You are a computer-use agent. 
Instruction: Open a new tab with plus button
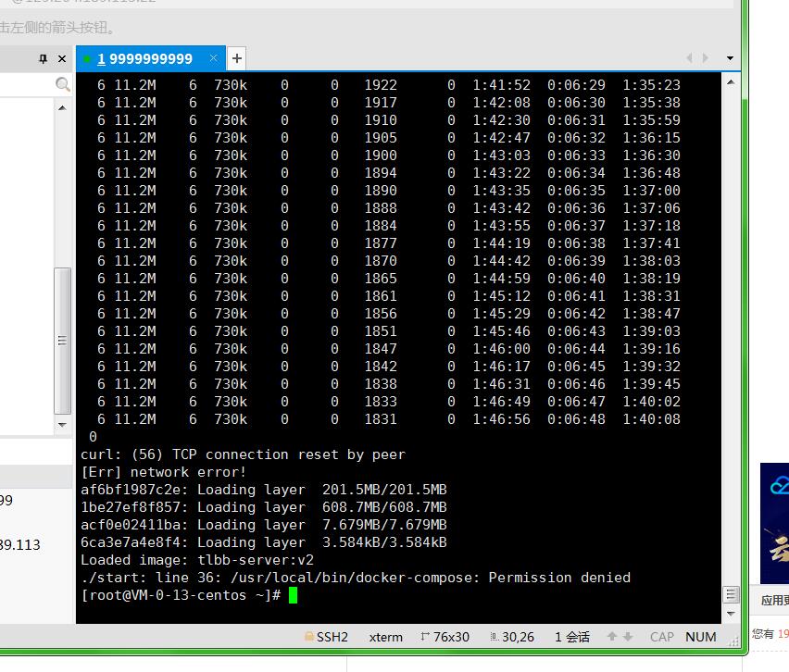(x=237, y=58)
